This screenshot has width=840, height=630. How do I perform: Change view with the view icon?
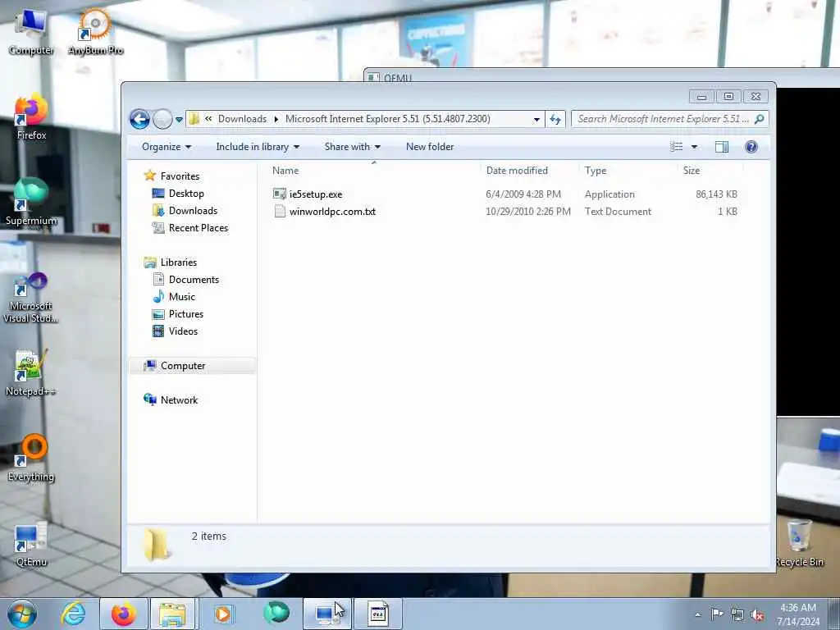click(676, 147)
